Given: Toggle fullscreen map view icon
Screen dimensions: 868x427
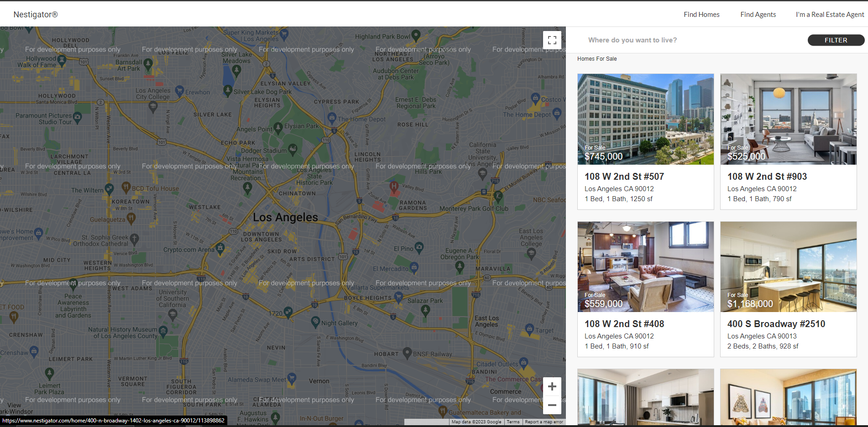Looking at the screenshot, I should [552, 40].
